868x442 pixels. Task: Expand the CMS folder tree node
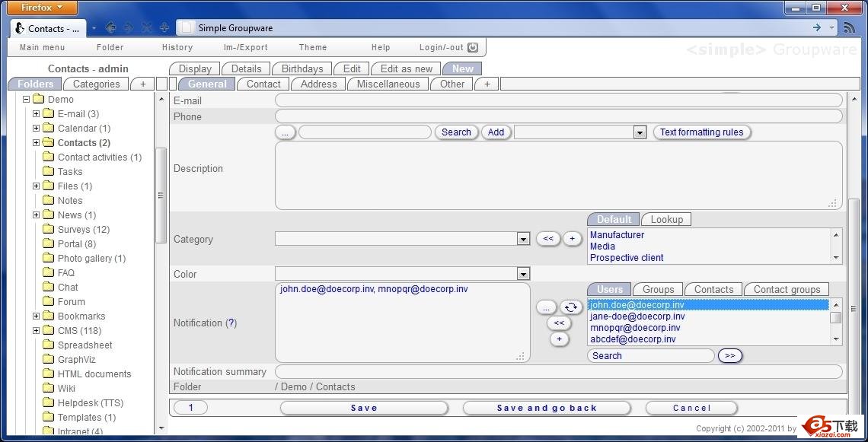tap(36, 330)
